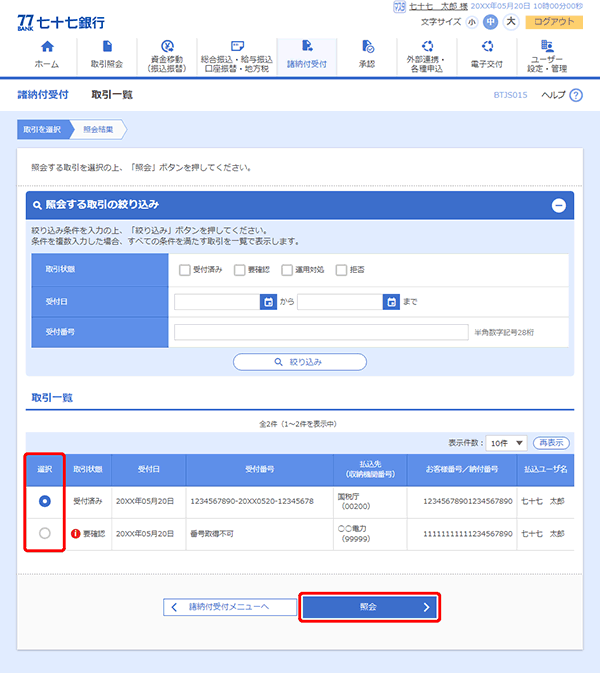Open calendar picker for end date
600x673 pixels.
(391, 302)
